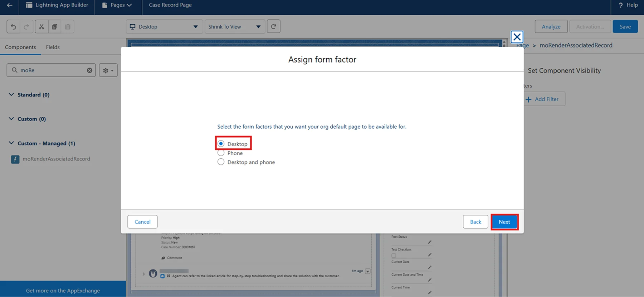Click the moRenderAssociatedRecord breadcrumb text
644x297 pixels.
(x=576, y=45)
